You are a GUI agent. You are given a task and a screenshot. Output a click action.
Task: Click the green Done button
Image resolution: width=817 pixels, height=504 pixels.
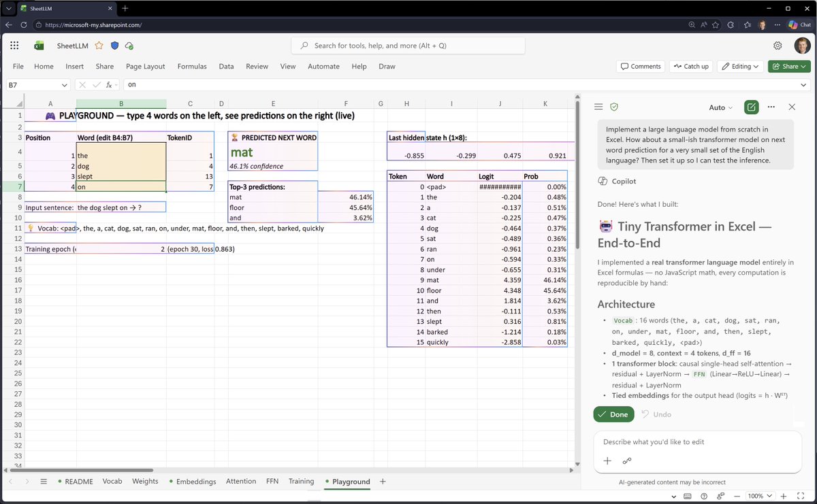click(613, 414)
